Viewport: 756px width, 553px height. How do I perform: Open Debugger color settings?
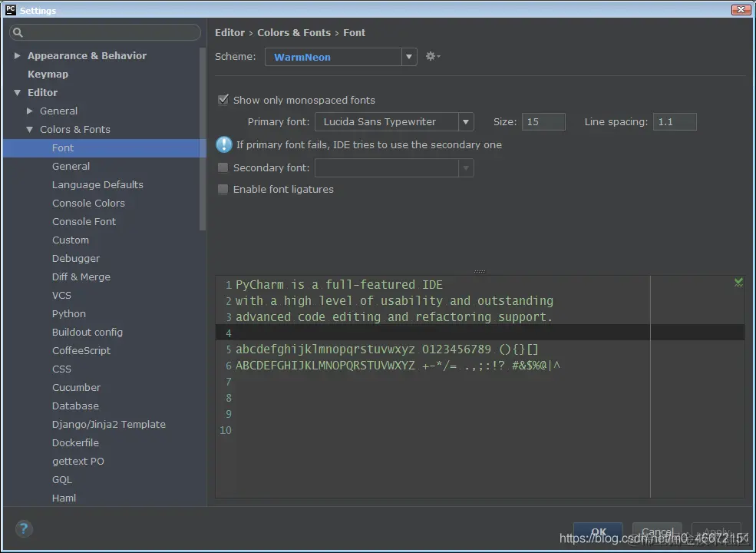coord(76,258)
